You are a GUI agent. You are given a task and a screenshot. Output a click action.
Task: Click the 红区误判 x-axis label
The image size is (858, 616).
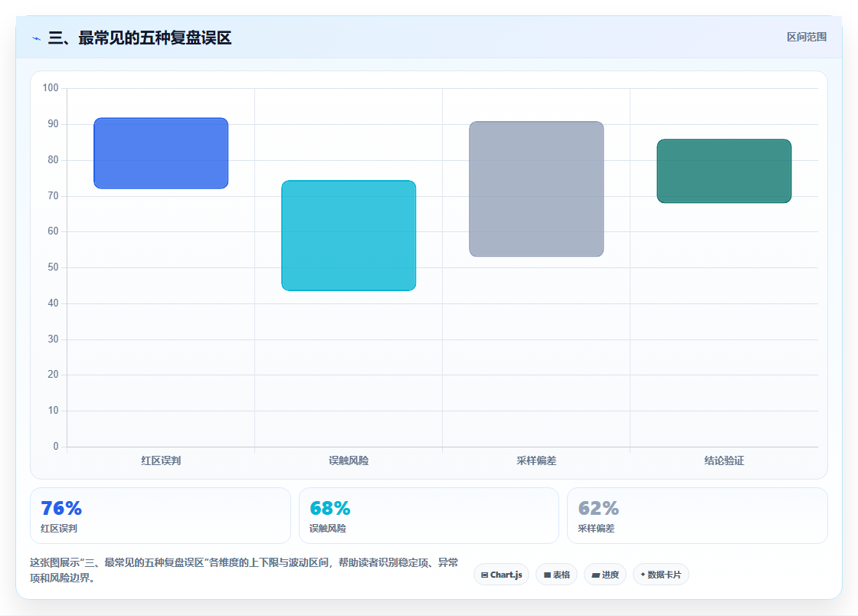tap(161, 460)
